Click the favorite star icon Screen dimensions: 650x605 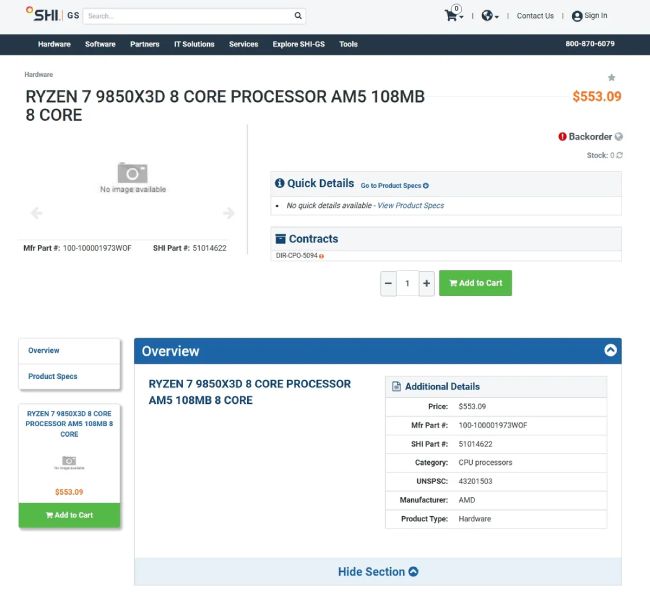point(612,78)
